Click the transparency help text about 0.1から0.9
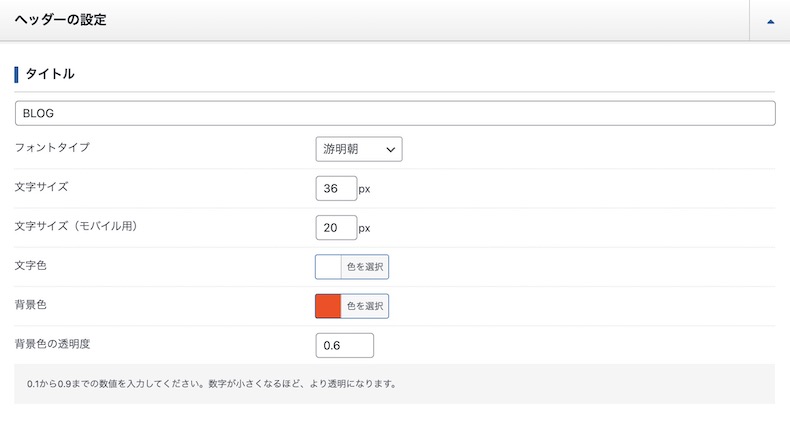Image resolution: width=790 pixels, height=421 pixels. (x=212, y=384)
